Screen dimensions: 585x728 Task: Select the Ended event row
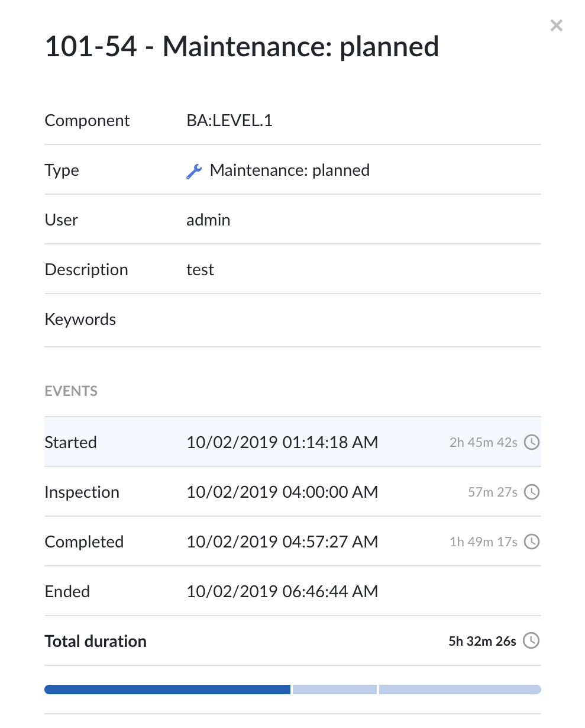[293, 591]
